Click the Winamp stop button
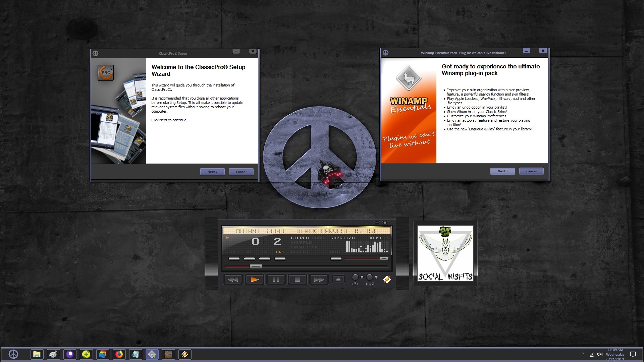Viewport: 644px width, 362px height. (x=297, y=279)
